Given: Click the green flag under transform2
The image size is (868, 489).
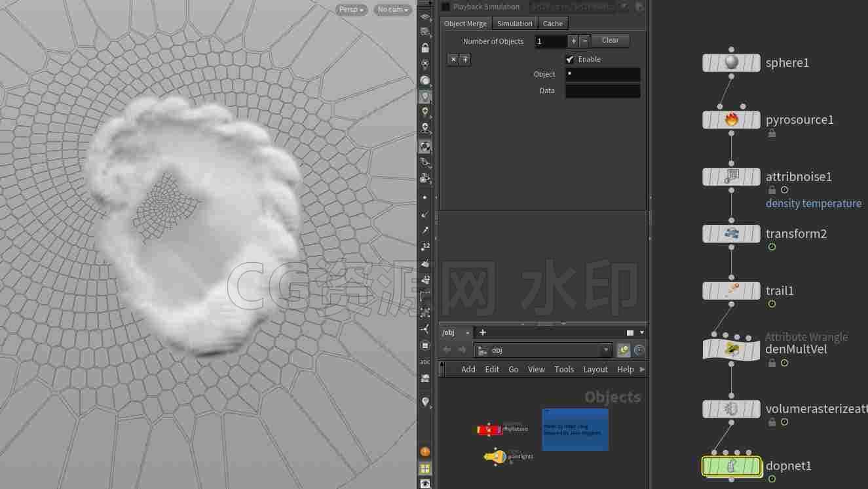Looking at the screenshot, I should coord(772,247).
